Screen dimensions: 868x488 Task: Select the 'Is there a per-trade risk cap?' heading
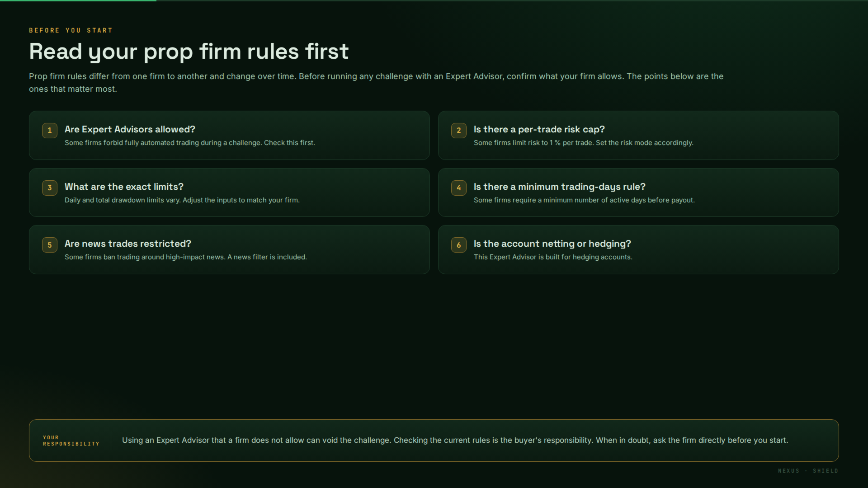tap(539, 129)
